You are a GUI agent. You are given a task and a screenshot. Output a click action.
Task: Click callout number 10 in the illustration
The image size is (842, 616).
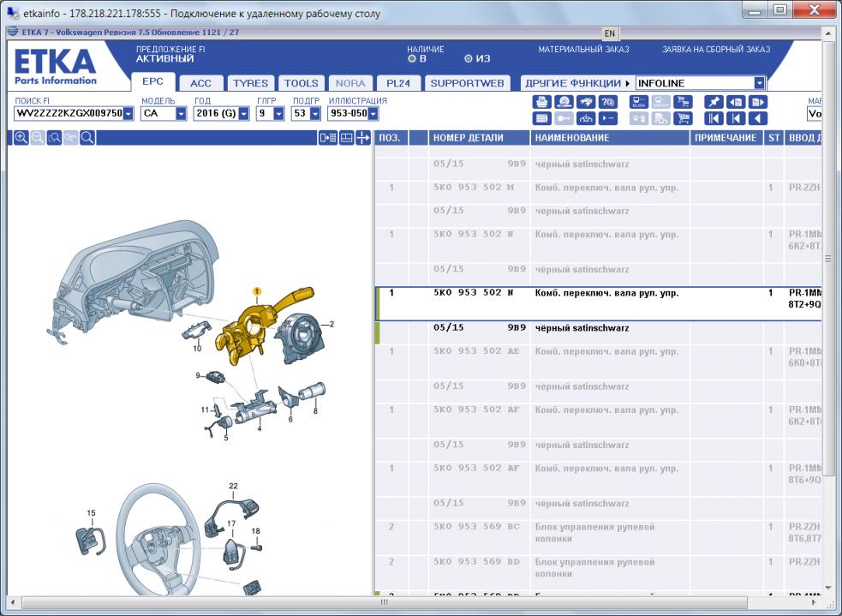(x=197, y=349)
